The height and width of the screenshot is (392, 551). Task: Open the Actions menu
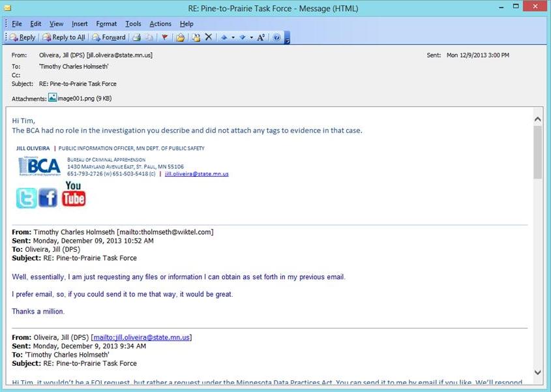(160, 24)
